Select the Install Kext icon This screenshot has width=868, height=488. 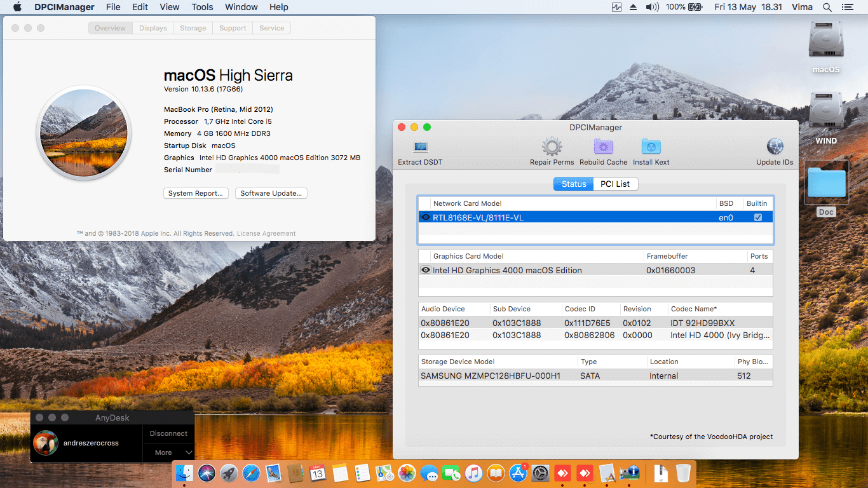650,147
